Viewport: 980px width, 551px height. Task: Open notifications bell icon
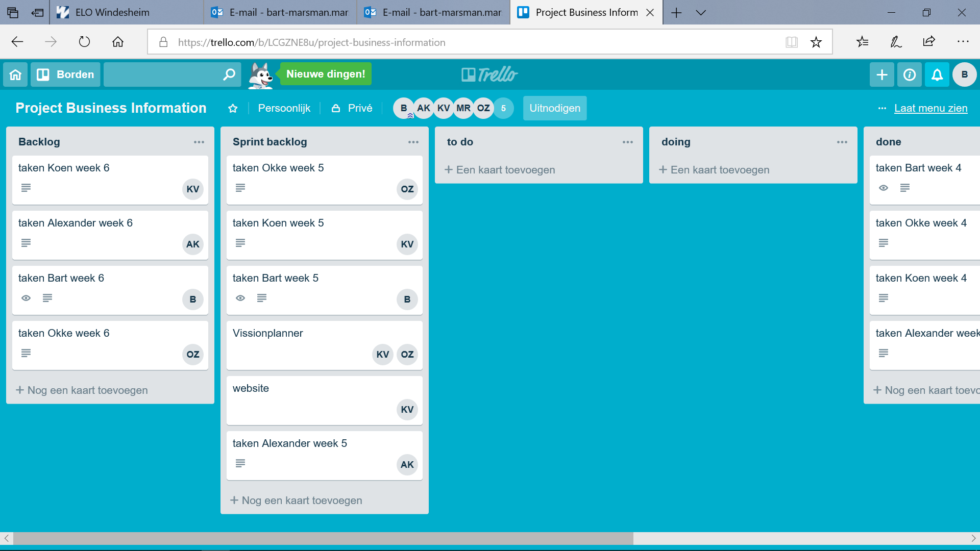937,74
